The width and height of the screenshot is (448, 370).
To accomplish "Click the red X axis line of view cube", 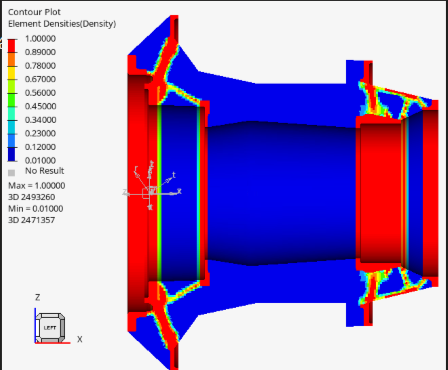I will point(53,343).
